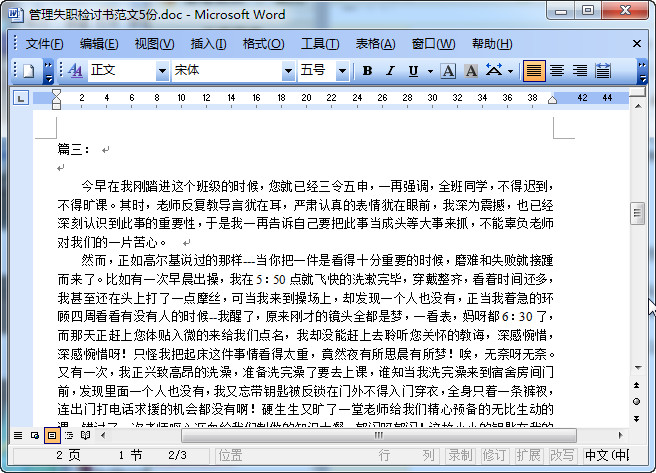This screenshot has width=656, height=473.
Task: Open the 工具(T) menu
Action: point(320,43)
